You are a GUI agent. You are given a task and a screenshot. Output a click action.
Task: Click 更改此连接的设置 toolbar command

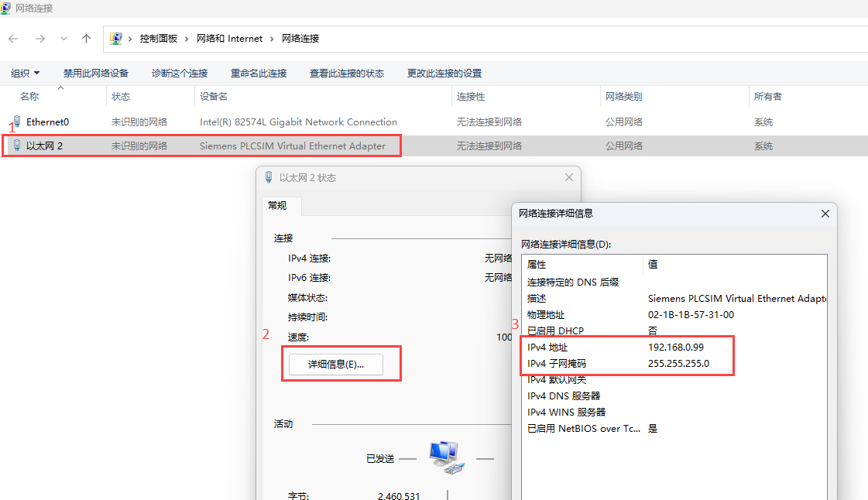click(x=444, y=74)
